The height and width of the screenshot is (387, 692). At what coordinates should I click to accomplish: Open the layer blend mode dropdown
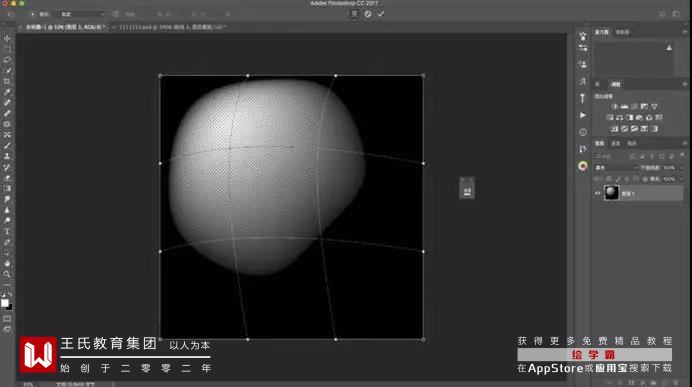pyautogui.click(x=617, y=168)
